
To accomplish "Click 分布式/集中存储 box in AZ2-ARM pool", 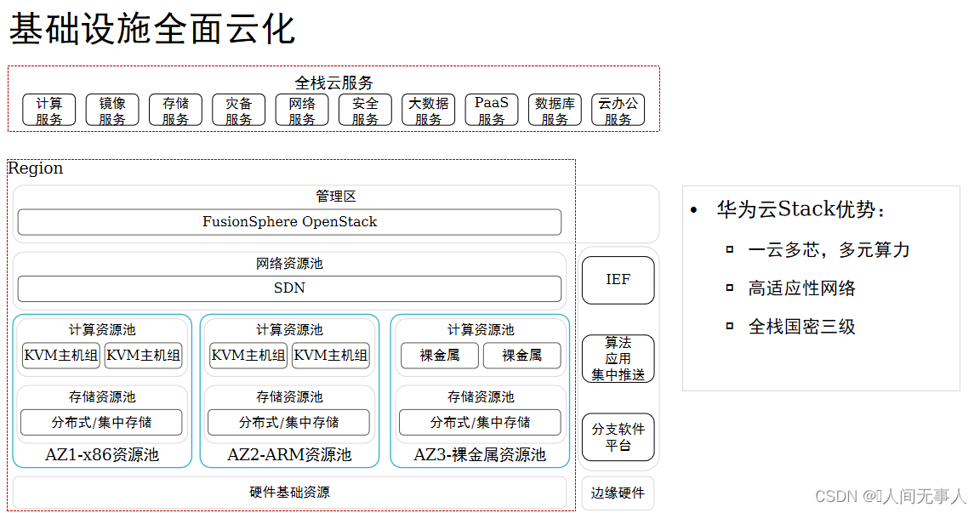I will tap(288, 423).
